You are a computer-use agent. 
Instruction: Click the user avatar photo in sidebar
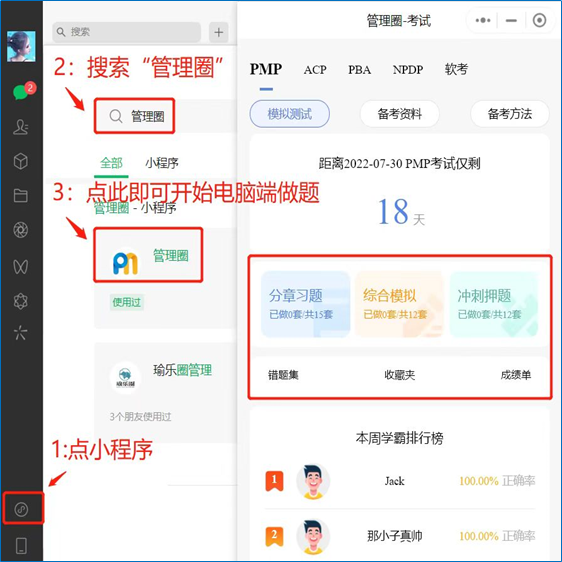(21, 46)
